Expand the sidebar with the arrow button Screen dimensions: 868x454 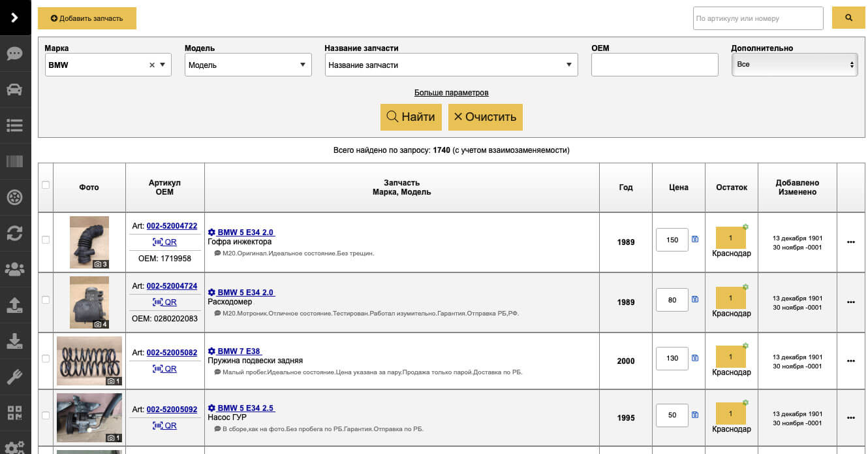coord(14,18)
